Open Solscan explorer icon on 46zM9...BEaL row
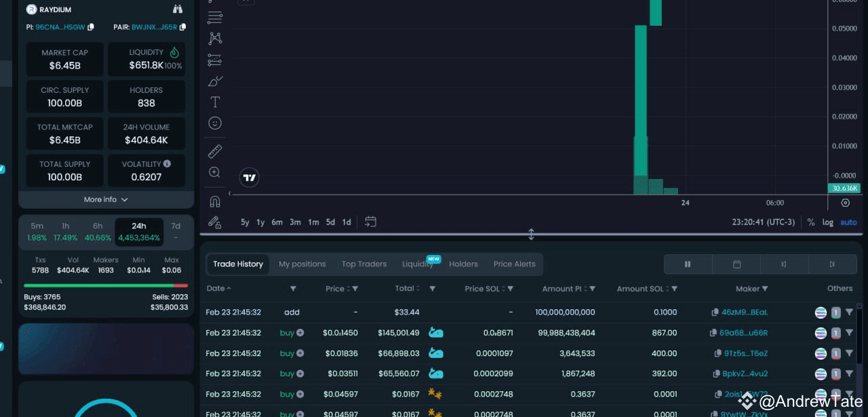Image resolution: width=868 pixels, height=417 pixels. point(821,313)
